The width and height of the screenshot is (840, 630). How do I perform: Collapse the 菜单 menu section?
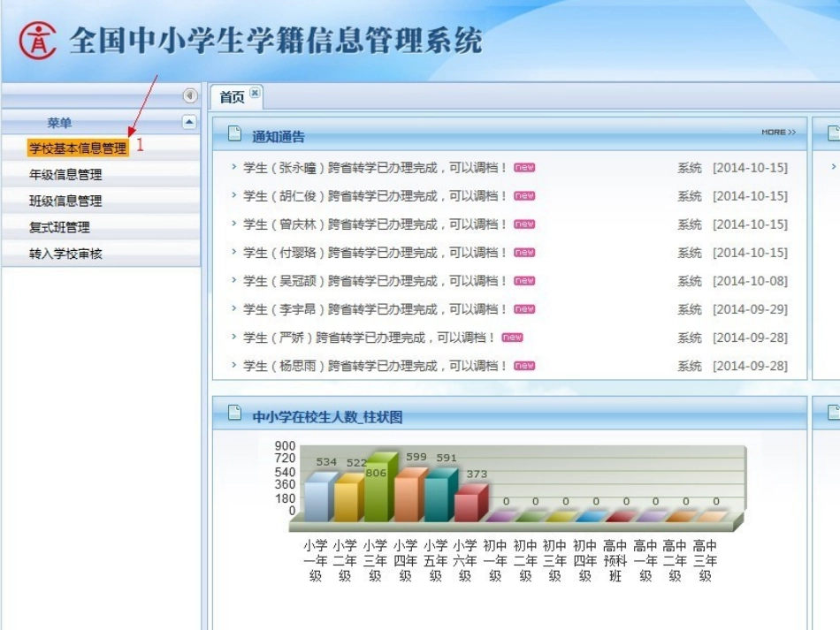[x=189, y=122]
